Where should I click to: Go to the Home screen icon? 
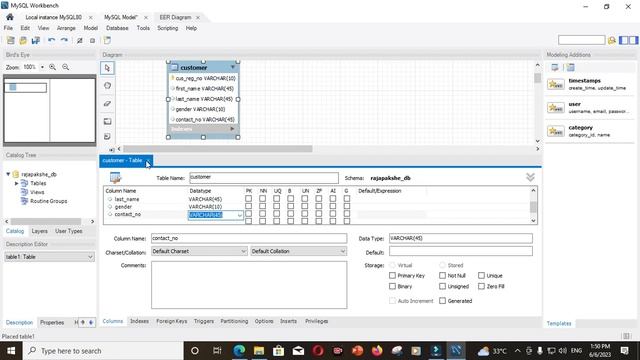point(10,17)
